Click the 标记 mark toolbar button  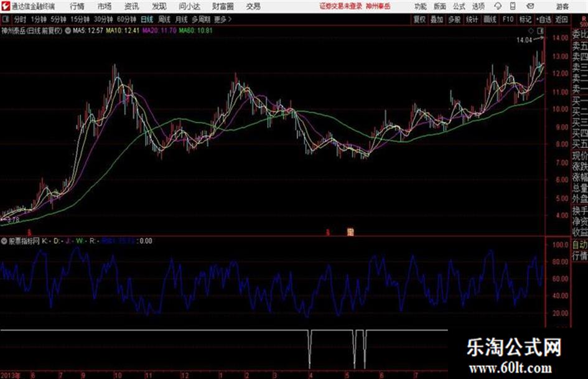(525, 19)
